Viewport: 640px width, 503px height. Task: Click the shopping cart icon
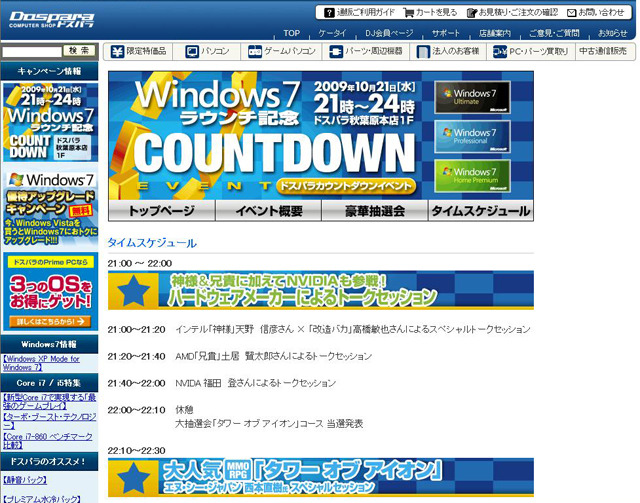point(408,13)
